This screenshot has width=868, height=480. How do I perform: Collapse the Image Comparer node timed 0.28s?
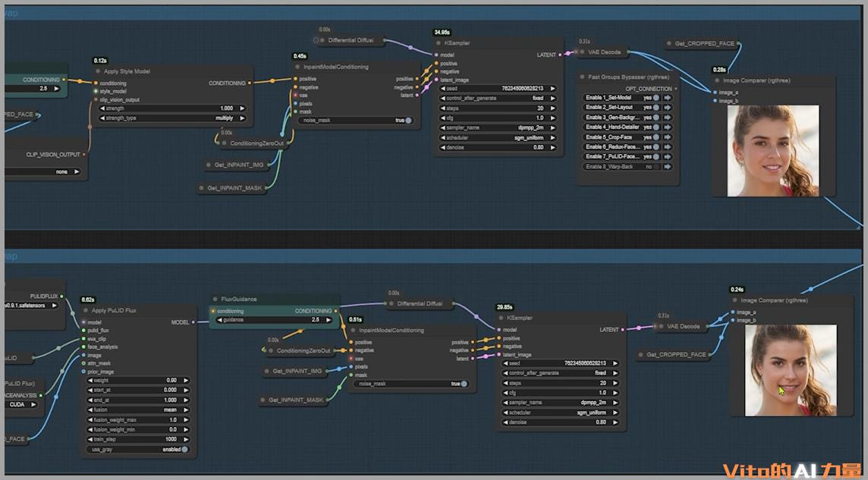(718, 80)
